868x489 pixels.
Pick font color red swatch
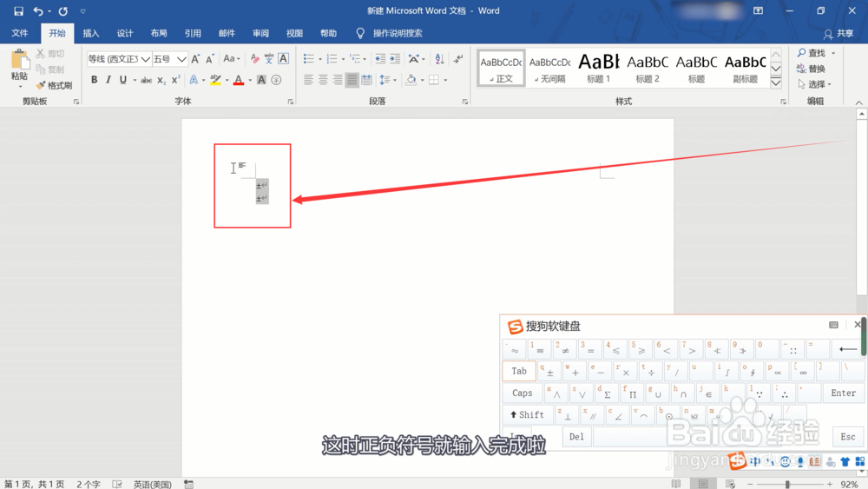coord(239,80)
